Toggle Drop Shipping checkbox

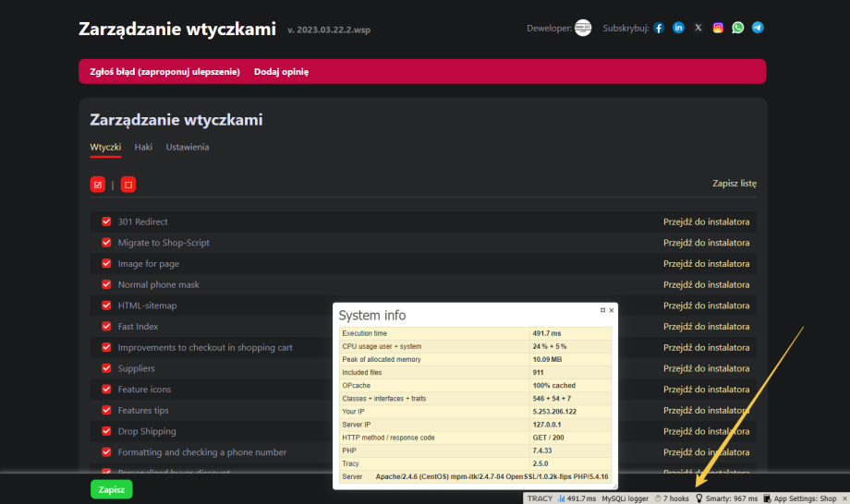[106, 431]
